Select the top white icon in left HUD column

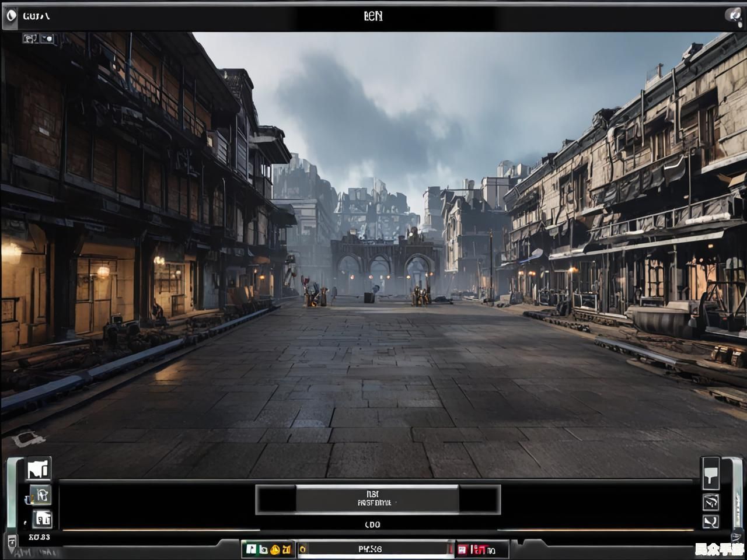click(39, 470)
